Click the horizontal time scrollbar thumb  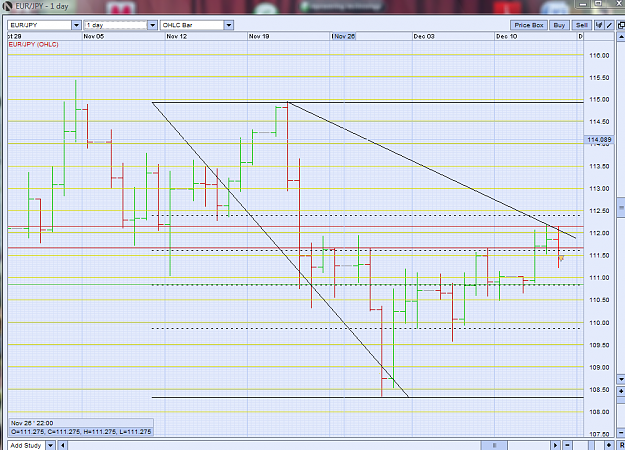coord(494,445)
